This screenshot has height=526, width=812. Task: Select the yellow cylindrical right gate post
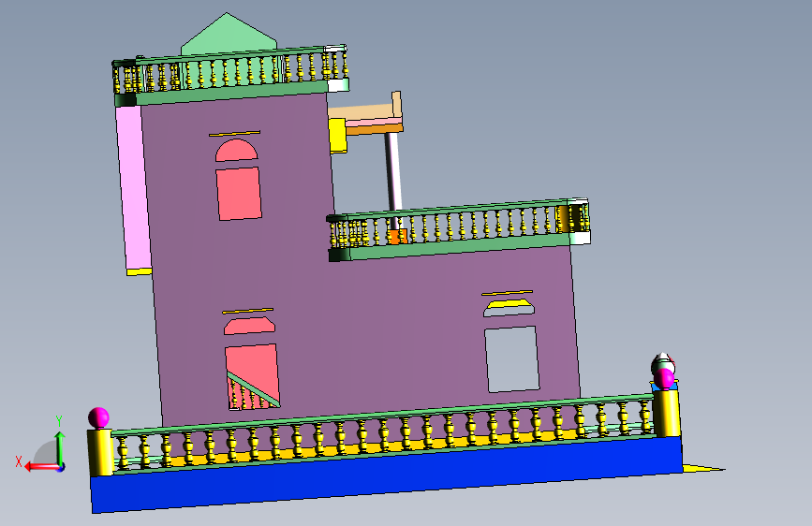666,413
